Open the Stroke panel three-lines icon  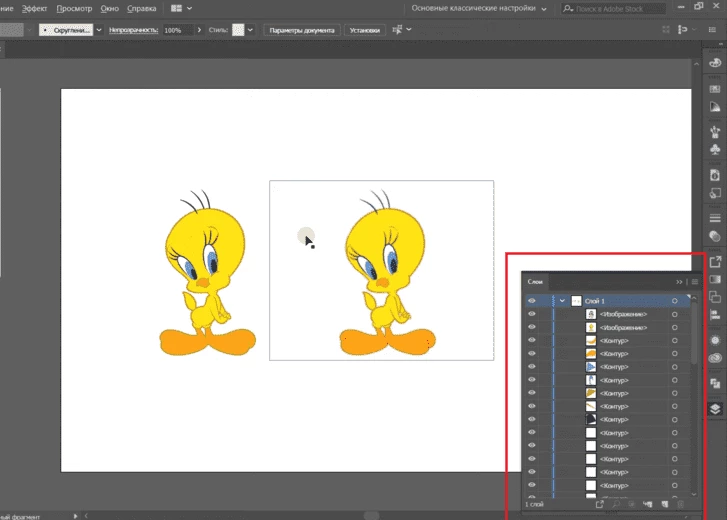point(715,218)
